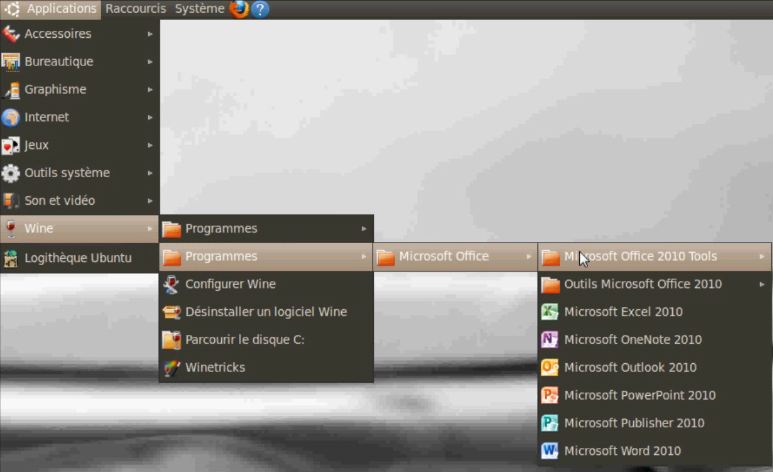The width and height of the screenshot is (773, 472).
Task: Open the Applications menu
Action: (51, 9)
